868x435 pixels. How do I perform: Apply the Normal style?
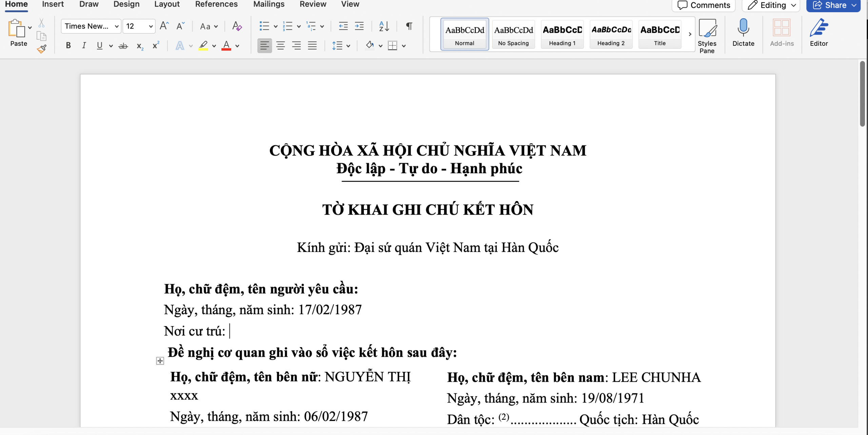(465, 34)
